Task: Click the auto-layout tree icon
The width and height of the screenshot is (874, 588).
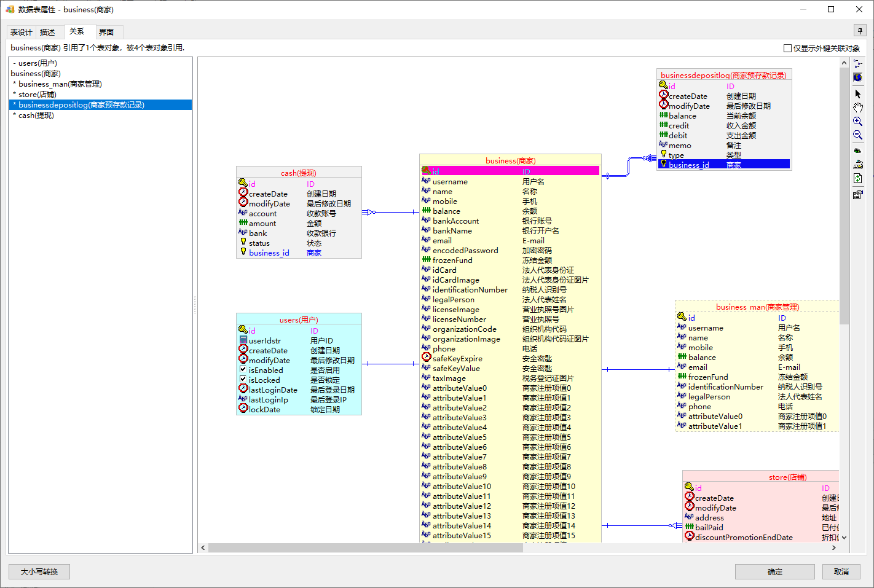Action: 858,63
